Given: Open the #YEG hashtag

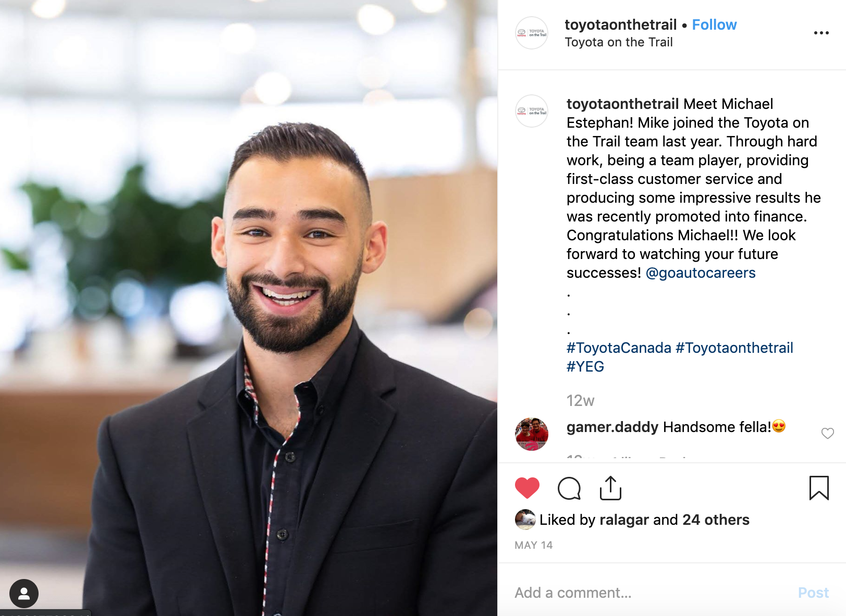Looking at the screenshot, I should [x=585, y=366].
